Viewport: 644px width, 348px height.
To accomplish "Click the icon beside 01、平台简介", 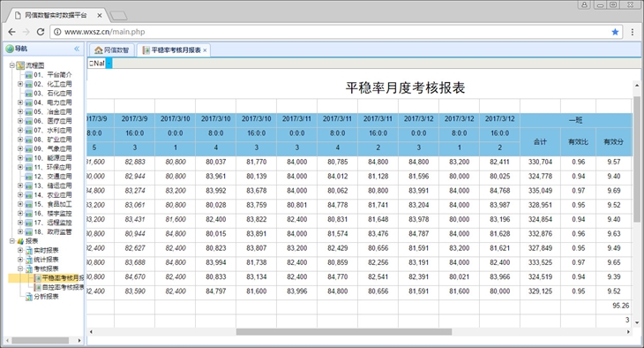I will [29, 74].
